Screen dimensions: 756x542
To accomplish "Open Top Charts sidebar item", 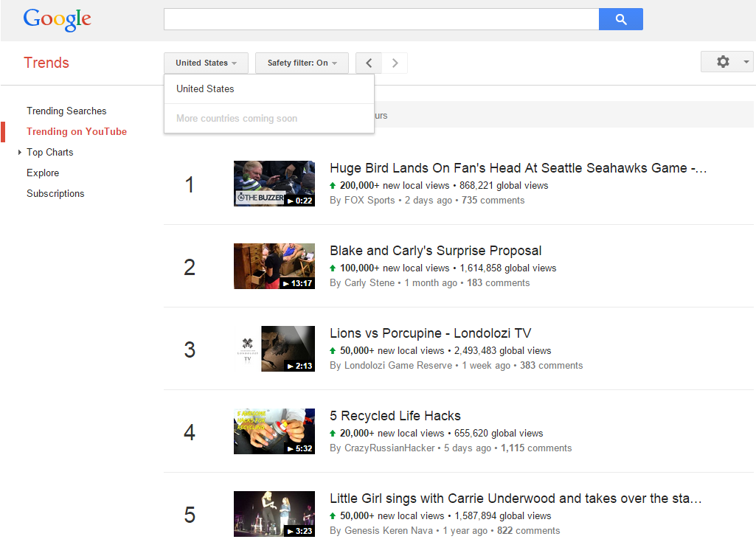I will 49,153.
